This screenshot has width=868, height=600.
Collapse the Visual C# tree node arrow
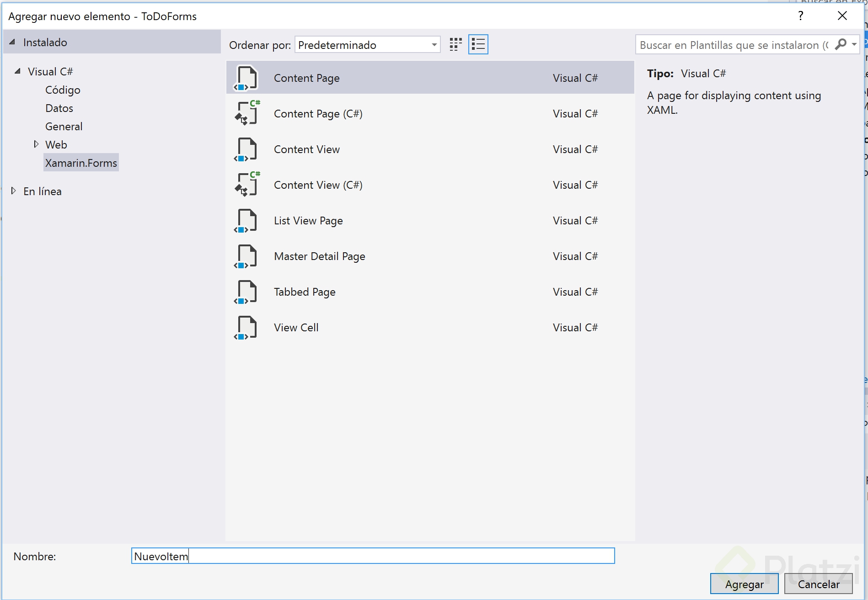tap(18, 71)
